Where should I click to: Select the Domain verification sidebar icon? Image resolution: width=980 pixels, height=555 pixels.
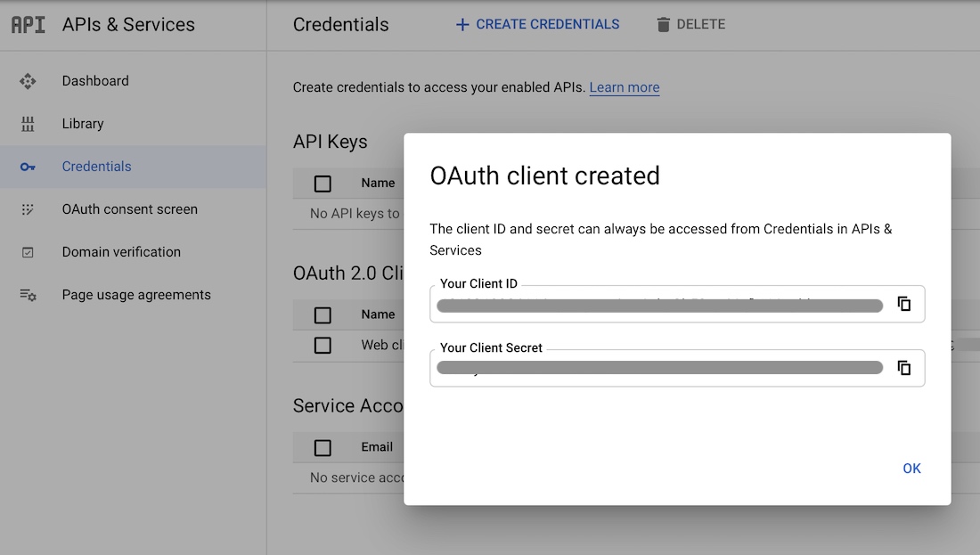(x=29, y=252)
